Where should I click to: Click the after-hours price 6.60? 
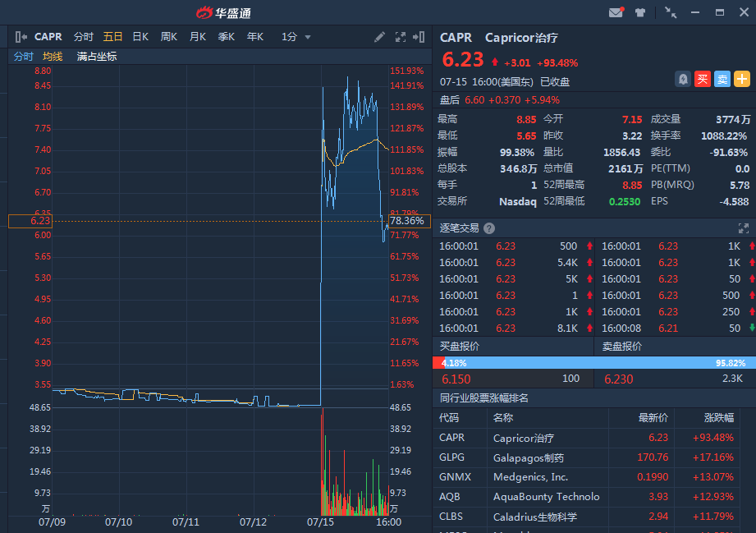click(474, 100)
